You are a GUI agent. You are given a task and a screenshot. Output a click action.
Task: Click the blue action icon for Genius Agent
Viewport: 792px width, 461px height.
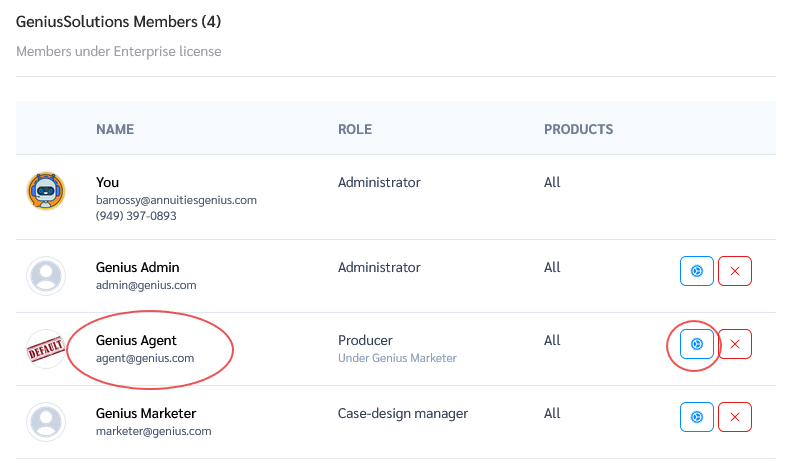point(697,344)
